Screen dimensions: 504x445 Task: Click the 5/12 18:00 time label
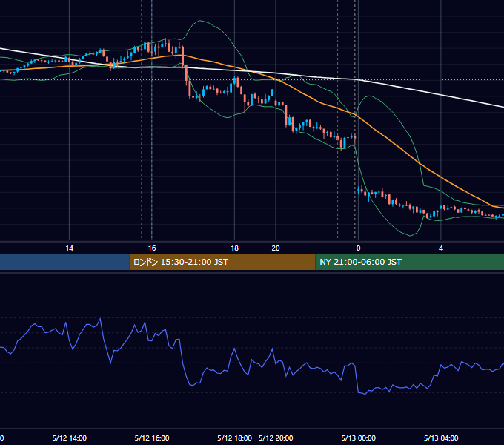(x=234, y=438)
